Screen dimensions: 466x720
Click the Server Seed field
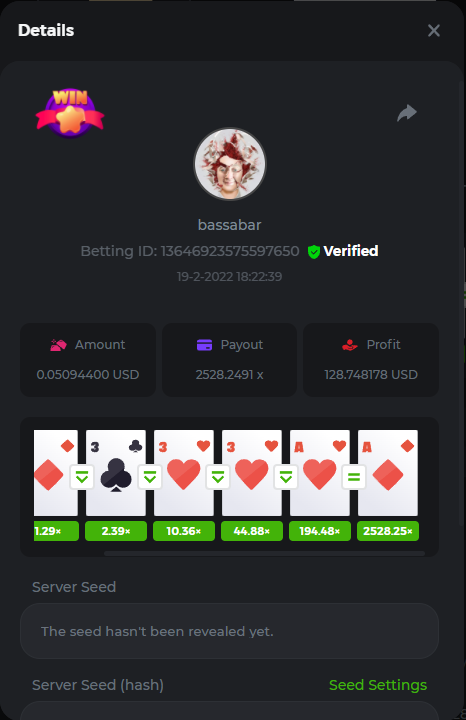[230, 631]
